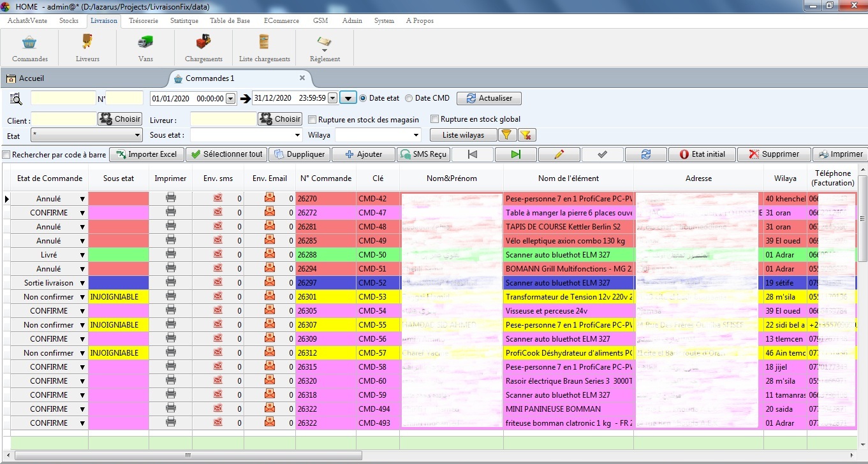Click the Chargements forklift icon
The width and height of the screenshot is (868, 464).
coord(203,43)
